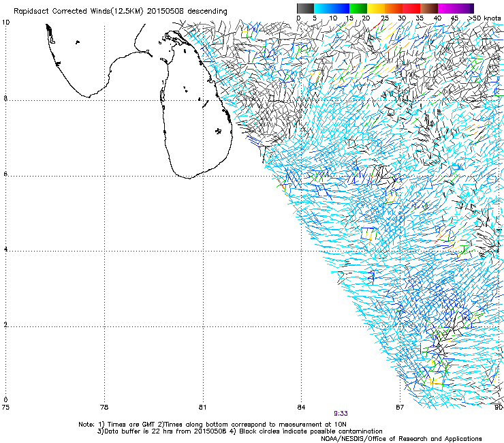
Task: Click longitude axis label '87'
Action: coord(400,408)
